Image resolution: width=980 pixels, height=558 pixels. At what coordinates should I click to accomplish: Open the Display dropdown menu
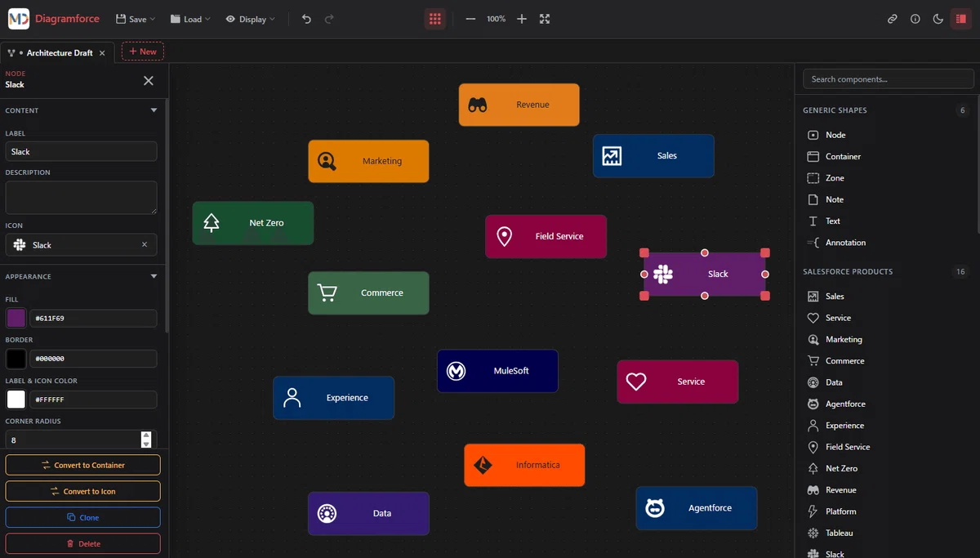click(250, 19)
